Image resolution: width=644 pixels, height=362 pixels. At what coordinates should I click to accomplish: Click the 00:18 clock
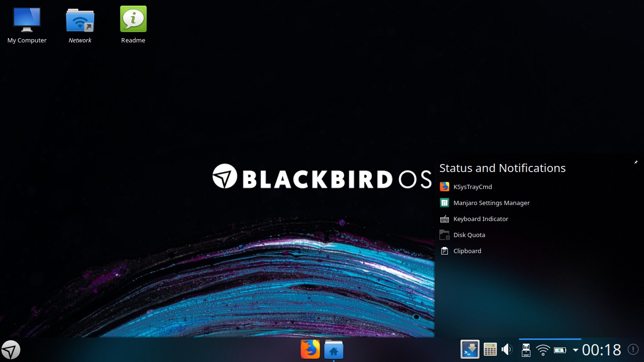[602, 350]
